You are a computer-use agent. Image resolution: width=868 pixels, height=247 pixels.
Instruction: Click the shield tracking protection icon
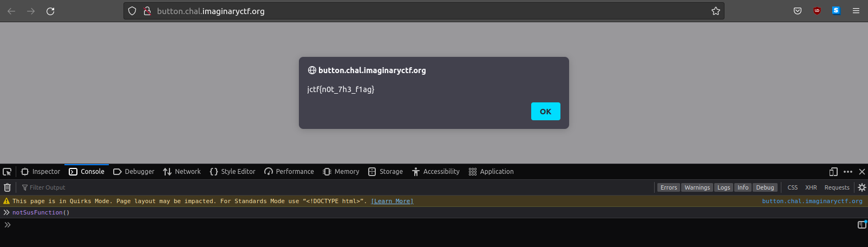coord(132,11)
